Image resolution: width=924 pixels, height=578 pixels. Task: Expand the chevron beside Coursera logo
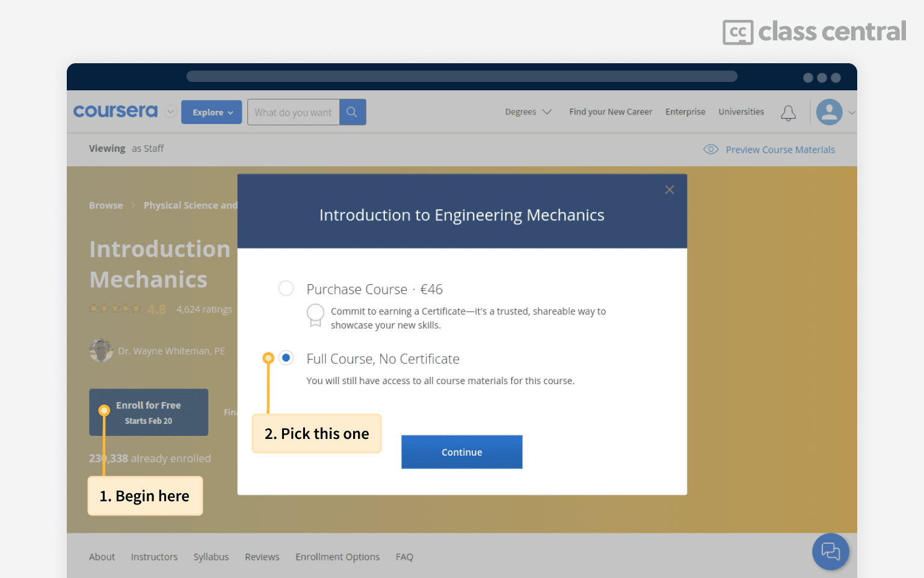[171, 112]
